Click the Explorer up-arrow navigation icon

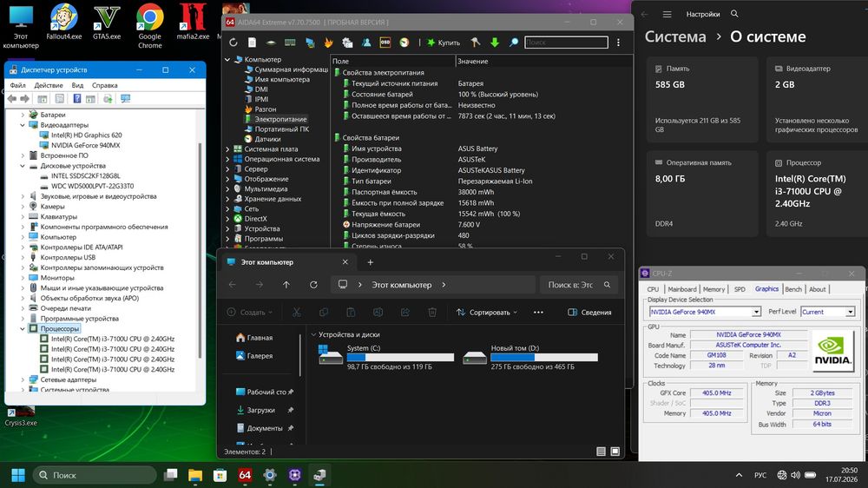(286, 285)
